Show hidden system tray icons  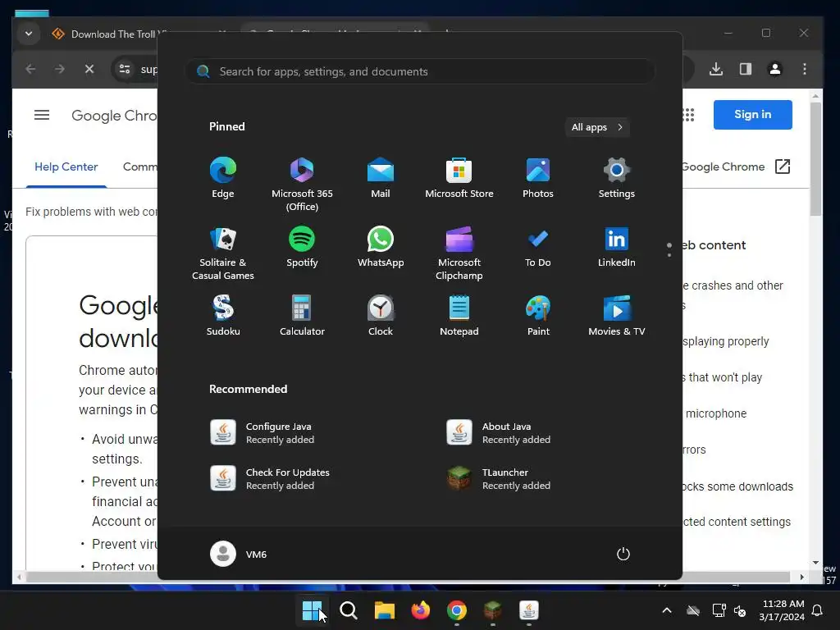(x=667, y=610)
